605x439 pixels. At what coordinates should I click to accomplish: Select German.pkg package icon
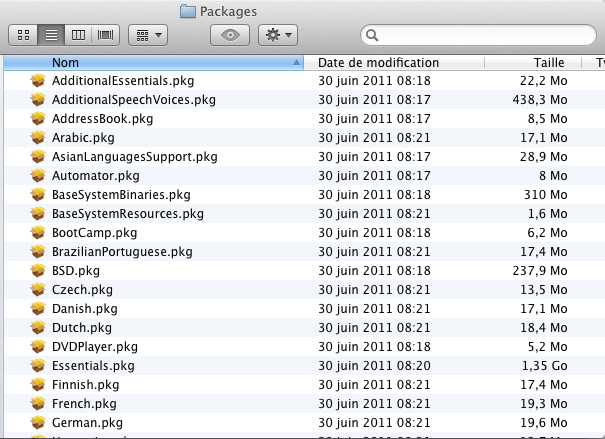pyautogui.click(x=38, y=422)
